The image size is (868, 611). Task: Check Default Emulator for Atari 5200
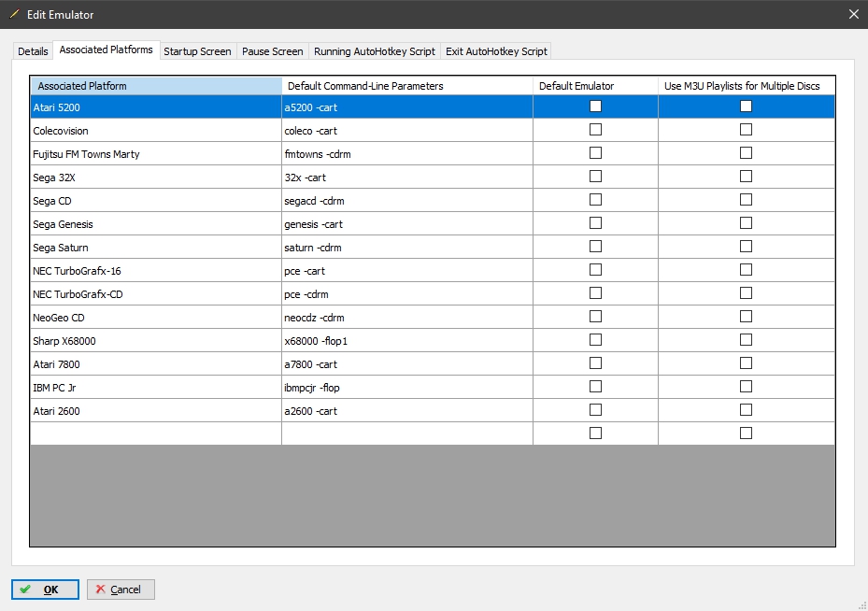point(596,107)
